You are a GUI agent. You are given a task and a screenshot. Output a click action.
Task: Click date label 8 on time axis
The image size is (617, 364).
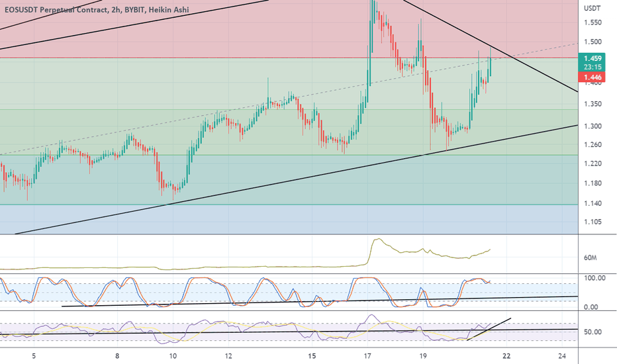tap(117, 356)
